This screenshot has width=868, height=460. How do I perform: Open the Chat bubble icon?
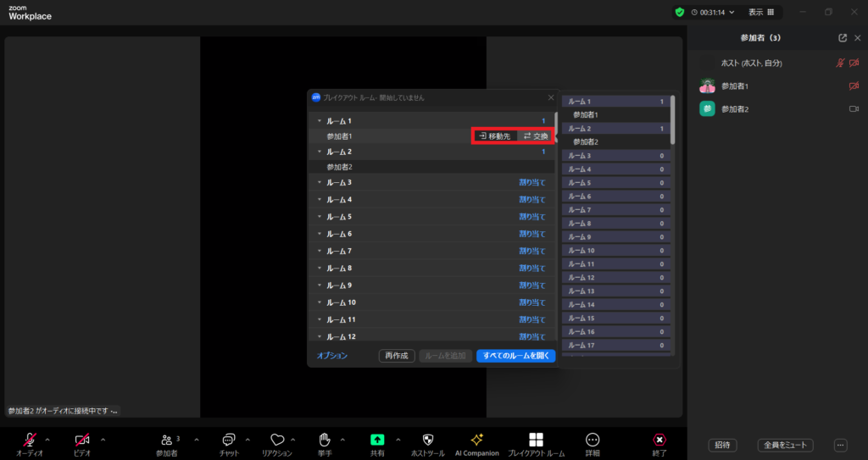point(228,440)
